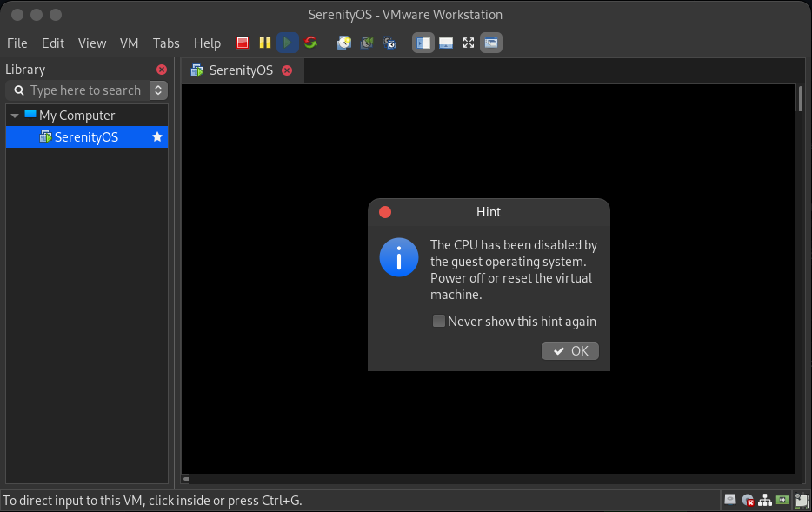The width and height of the screenshot is (812, 512).
Task: Switch to the SerenityOS tab
Action: [242, 70]
